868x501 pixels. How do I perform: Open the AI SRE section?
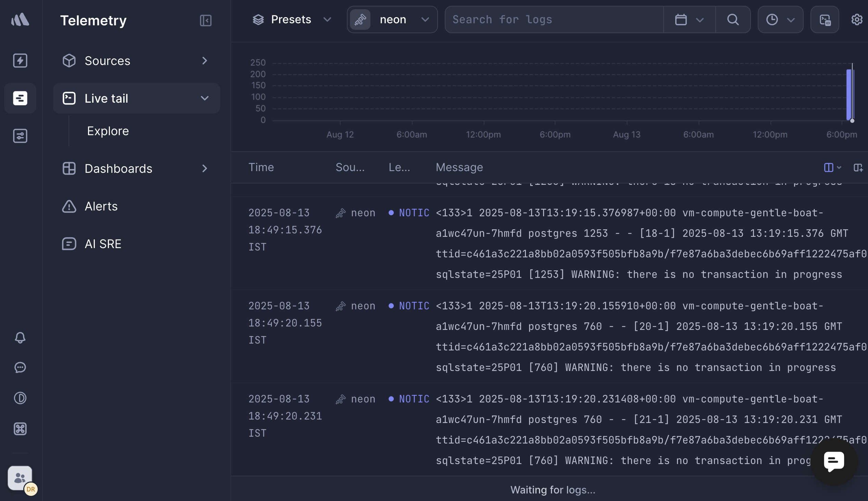pos(103,244)
